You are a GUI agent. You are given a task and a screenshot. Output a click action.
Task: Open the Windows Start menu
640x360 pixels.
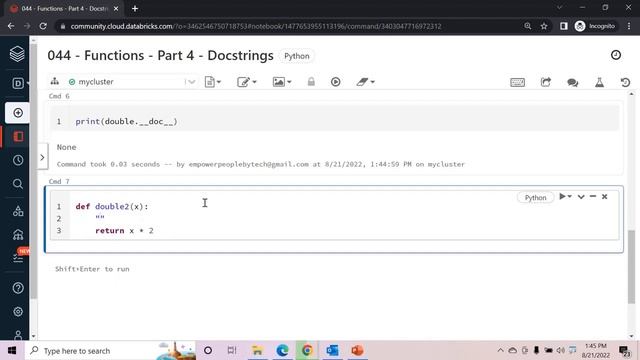click(12, 351)
